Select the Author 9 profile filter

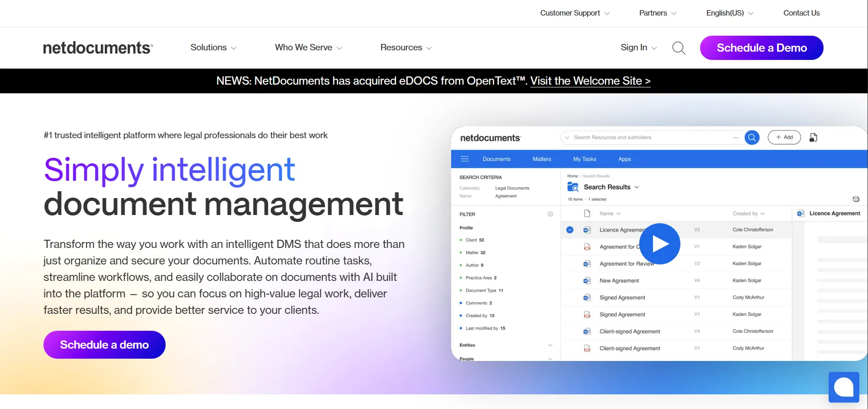(474, 265)
